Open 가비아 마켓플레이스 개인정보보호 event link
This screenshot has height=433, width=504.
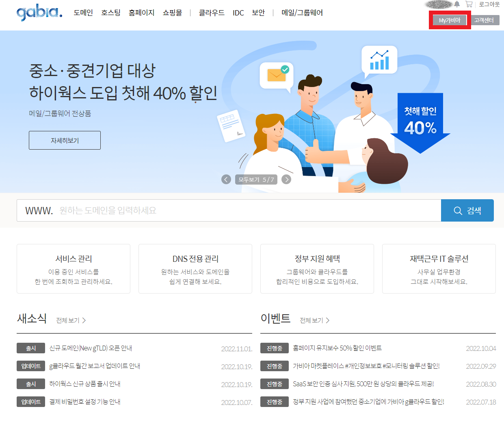(366, 366)
